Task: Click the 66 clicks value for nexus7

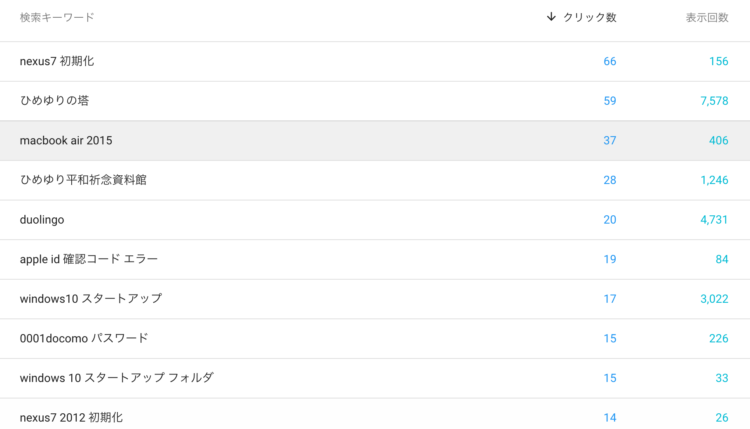Action: (x=609, y=61)
